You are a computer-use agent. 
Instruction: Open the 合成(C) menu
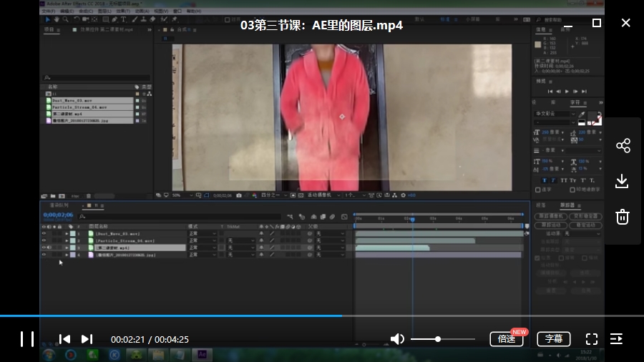(86, 11)
